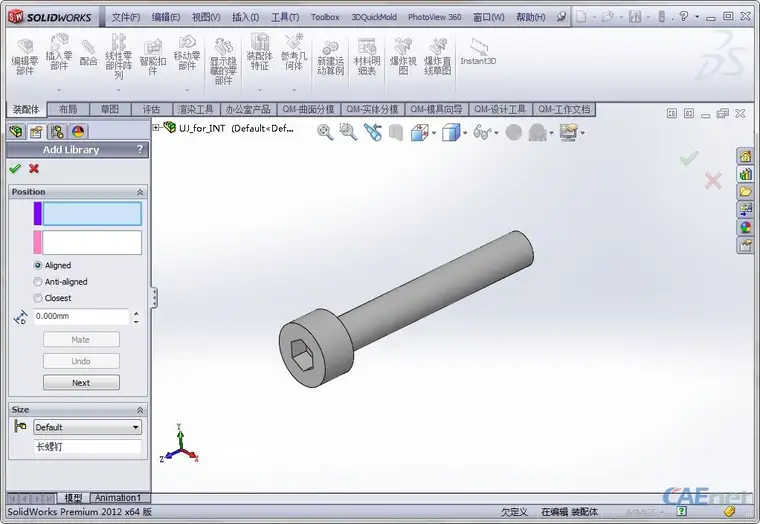Image resolution: width=760 pixels, height=524 pixels.
Task: Click the Next button
Action: click(x=81, y=382)
